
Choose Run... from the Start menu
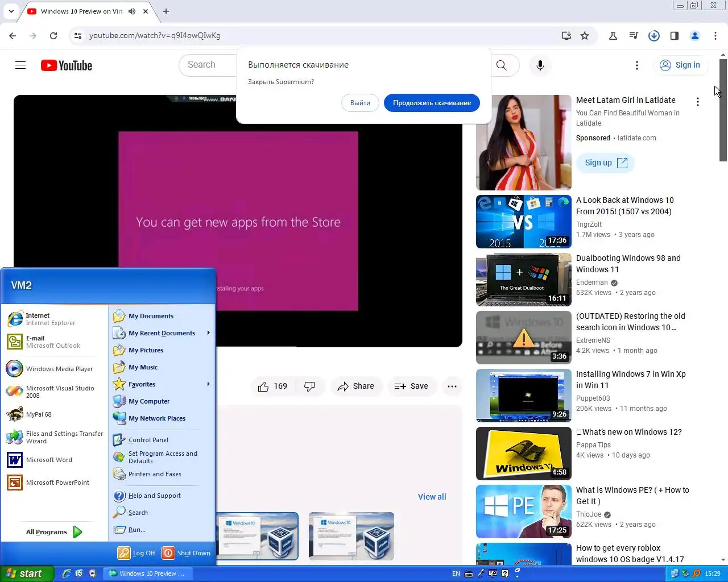pos(136,530)
